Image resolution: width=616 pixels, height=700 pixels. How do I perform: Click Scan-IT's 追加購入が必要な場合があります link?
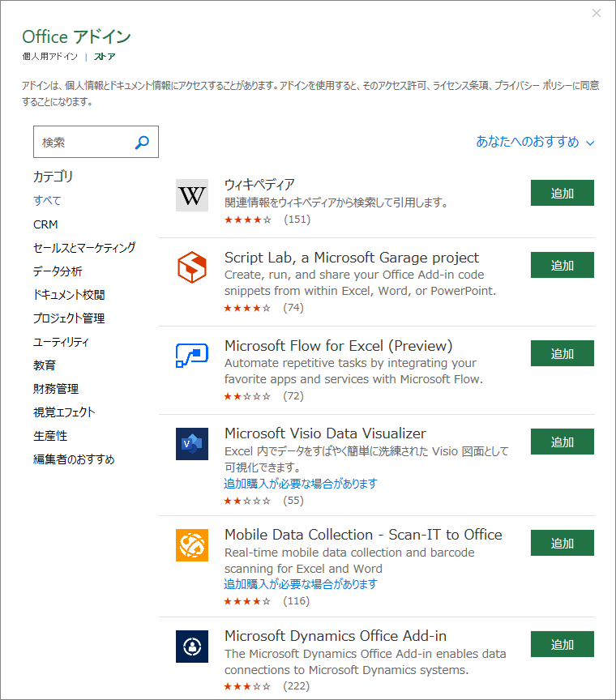(x=301, y=584)
